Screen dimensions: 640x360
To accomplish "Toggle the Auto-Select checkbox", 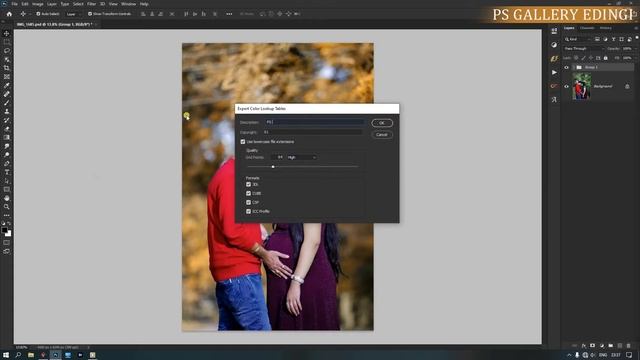I will pyautogui.click(x=38, y=14).
